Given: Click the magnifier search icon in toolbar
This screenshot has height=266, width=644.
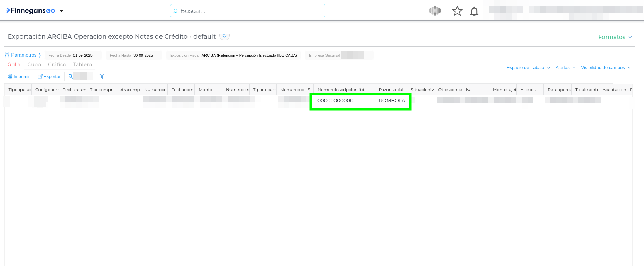Looking at the screenshot, I should [x=71, y=76].
